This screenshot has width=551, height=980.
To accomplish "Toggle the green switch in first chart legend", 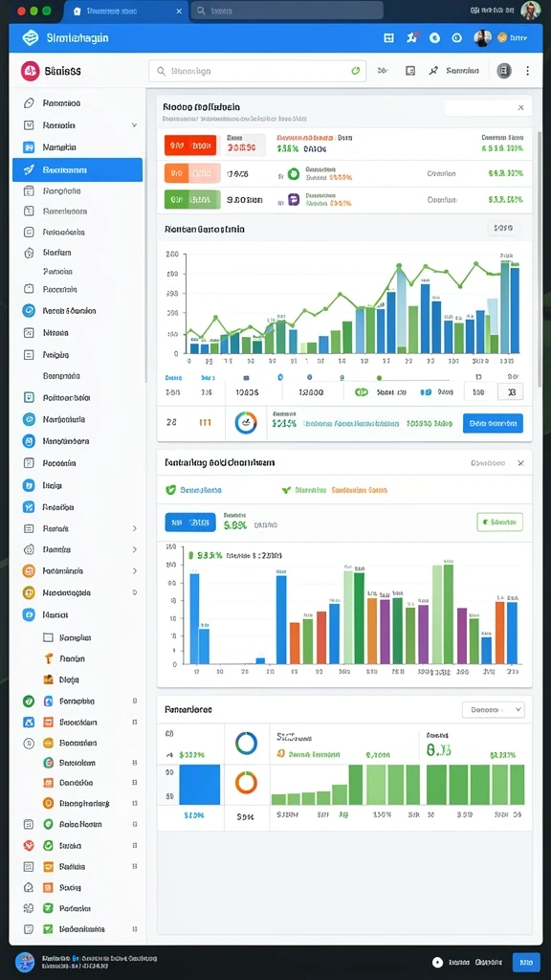I will [x=361, y=391].
